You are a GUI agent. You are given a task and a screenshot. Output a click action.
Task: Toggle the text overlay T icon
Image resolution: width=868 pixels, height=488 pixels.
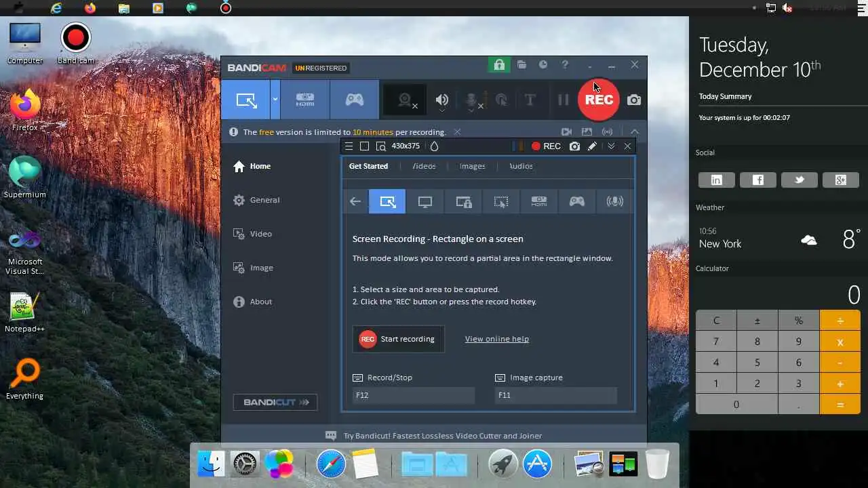click(530, 100)
